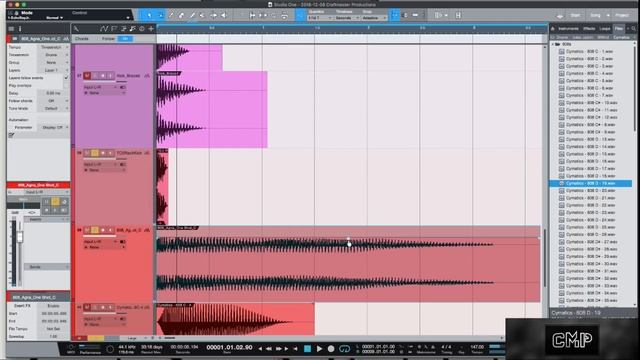Select the Arrow tool in the toolbar
Image resolution: width=640 pixels, height=360 pixels.
(x=149, y=16)
